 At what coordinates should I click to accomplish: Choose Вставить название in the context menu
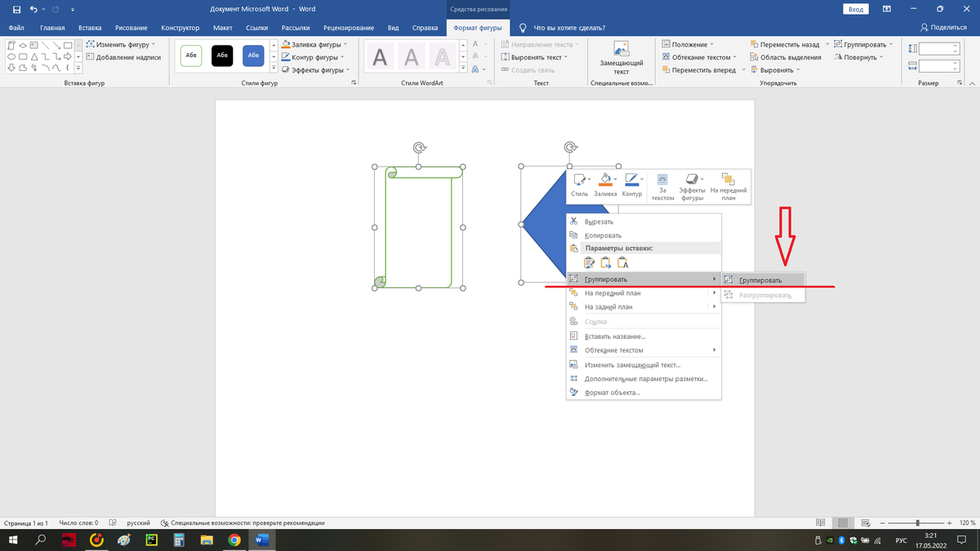point(644,335)
